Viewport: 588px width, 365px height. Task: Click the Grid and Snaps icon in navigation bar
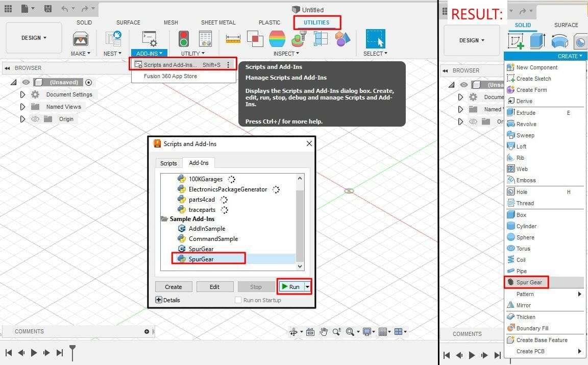(382, 332)
